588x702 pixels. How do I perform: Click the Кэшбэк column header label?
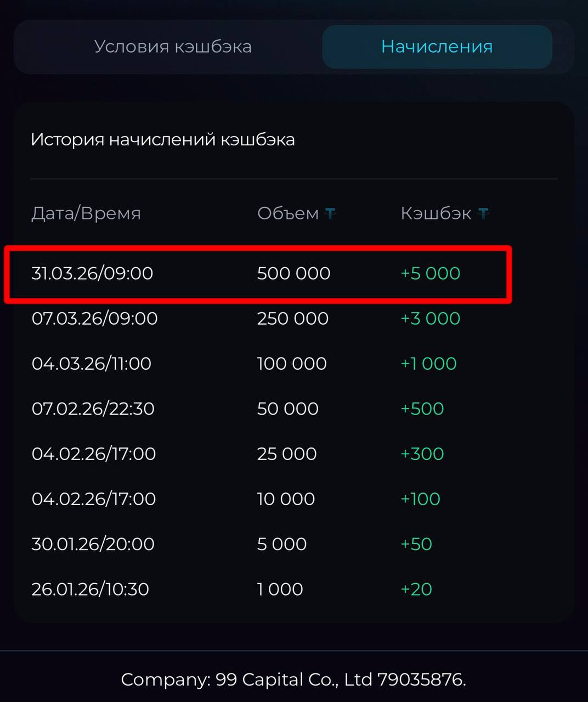[x=436, y=213]
